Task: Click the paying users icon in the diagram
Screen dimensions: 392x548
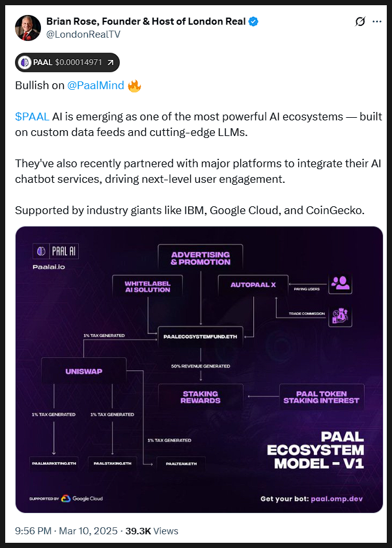Action: click(x=339, y=282)
